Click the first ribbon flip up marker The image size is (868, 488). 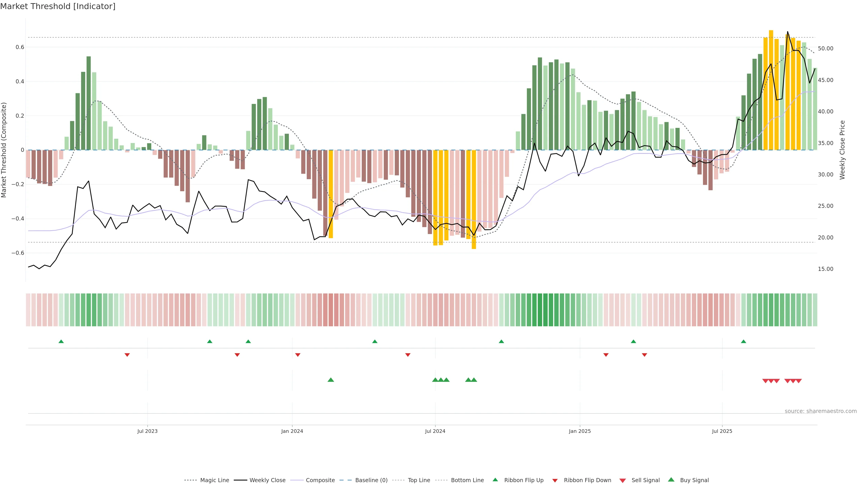pos(61,342)
